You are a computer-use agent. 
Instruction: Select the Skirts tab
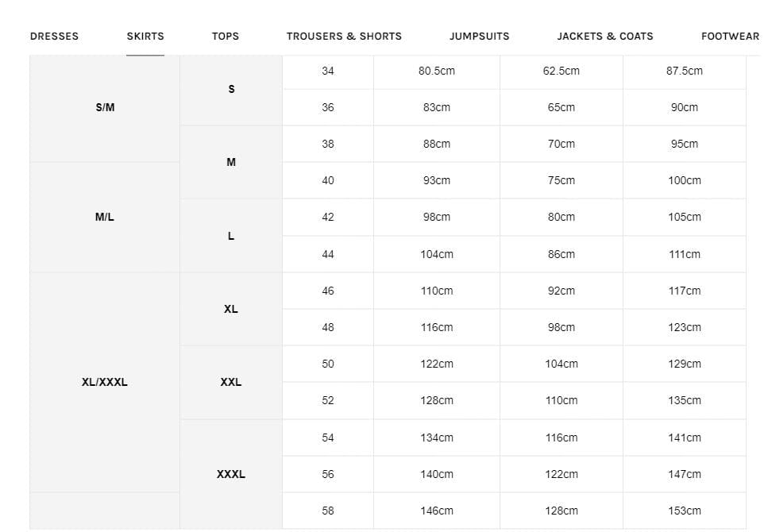pyautogui.click(x=145, y=36)
